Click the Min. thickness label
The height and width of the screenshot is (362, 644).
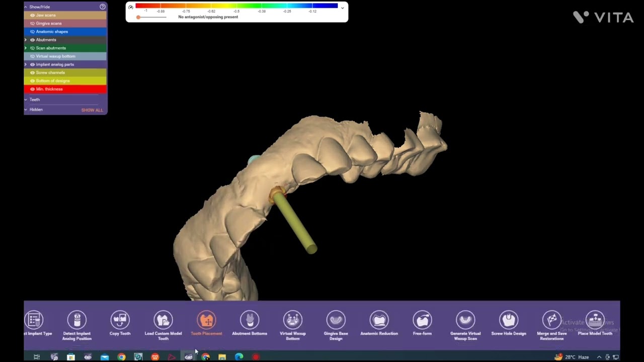(x=49, y=89)
